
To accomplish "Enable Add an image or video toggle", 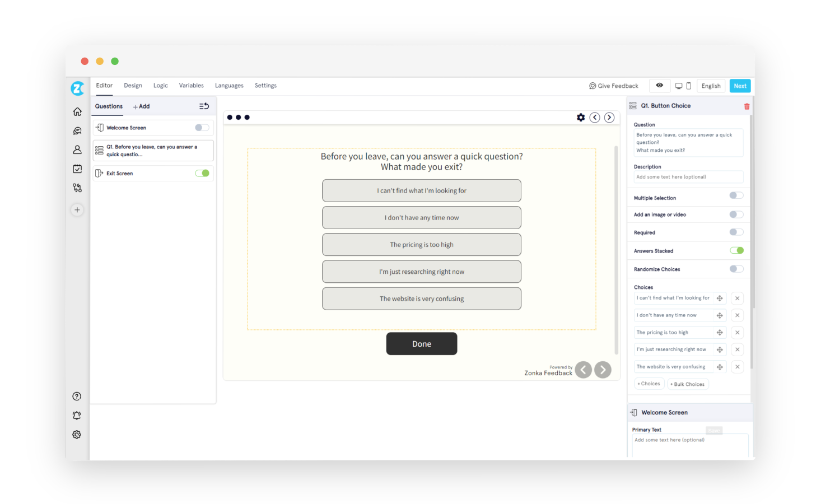I will coord(736,214).
